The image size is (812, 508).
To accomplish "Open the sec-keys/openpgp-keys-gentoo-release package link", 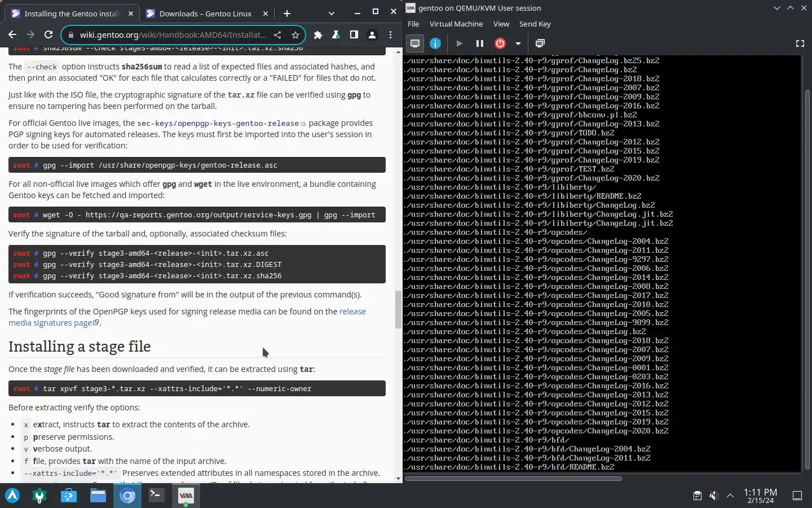I will (x=218, y=123).
